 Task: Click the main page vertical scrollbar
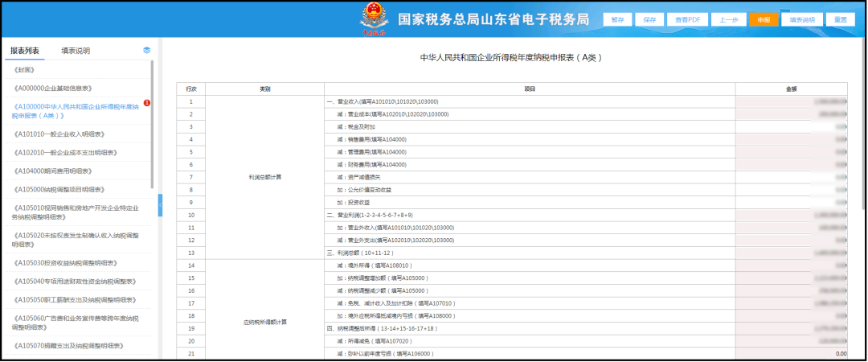(863, 125)
